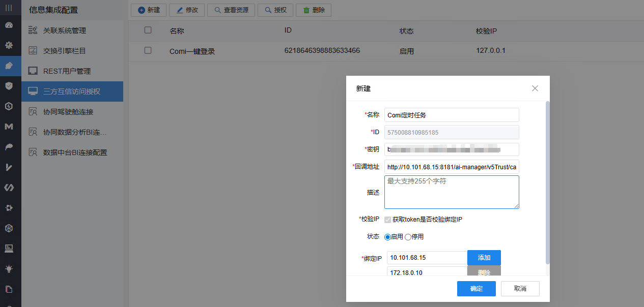The height and width of the screenshot is (307, 644).
Task: Click the 回调地址 callback URL field
Action: [x=452, y=167]
